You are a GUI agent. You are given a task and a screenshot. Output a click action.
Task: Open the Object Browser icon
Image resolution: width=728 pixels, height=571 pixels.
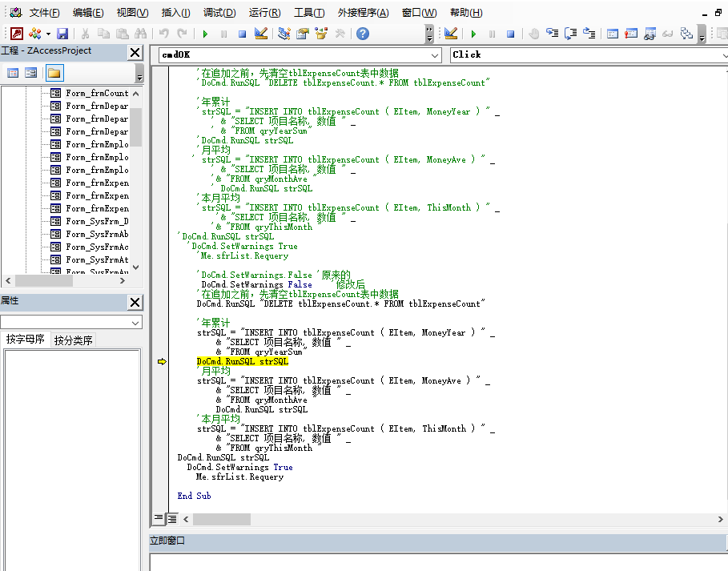[x=321, y=34]
